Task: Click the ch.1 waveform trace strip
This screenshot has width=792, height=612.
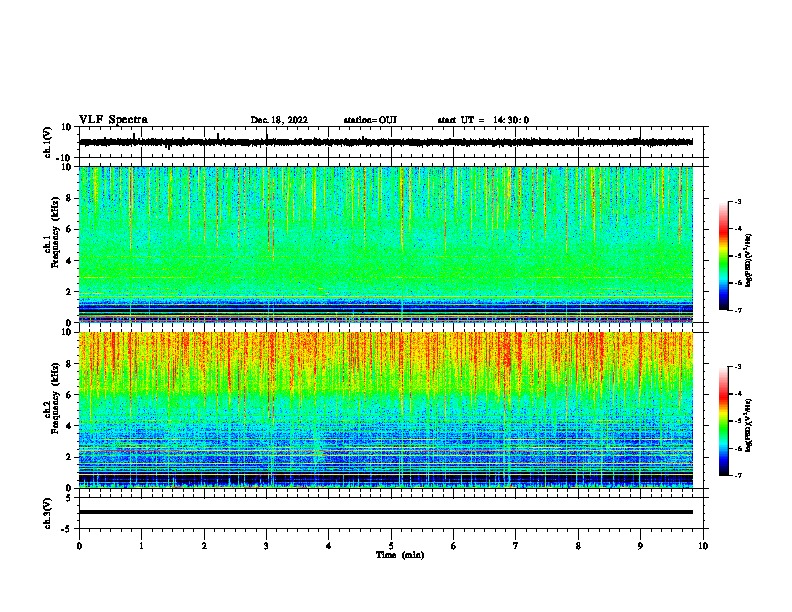Action: pyautogui.click(x=386, y=142)
